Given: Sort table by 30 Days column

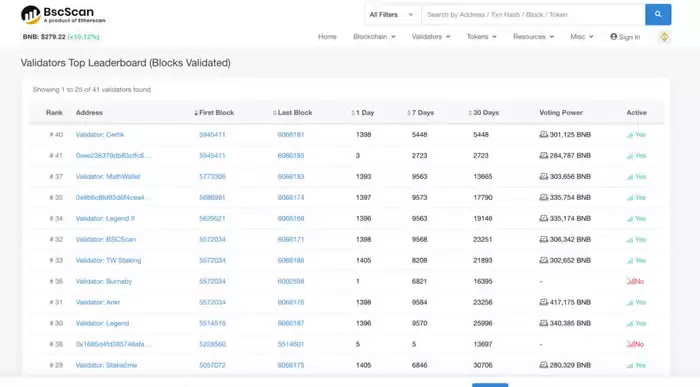Looking at the screenshot, I should click(483, 112).
